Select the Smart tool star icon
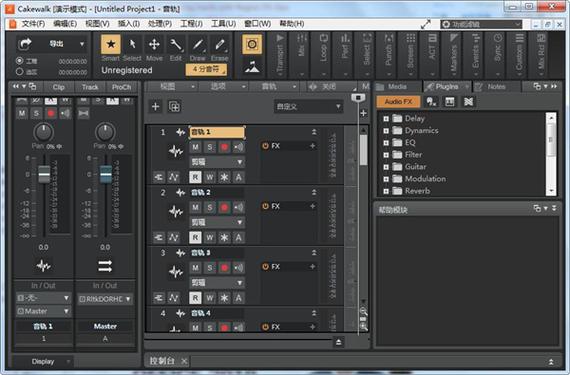Screen dimensions: 570x375 (x=111, y=44)
